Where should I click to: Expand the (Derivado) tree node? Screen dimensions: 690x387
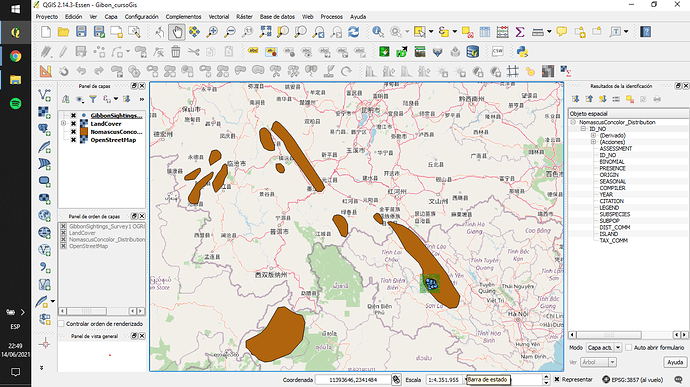593,135
